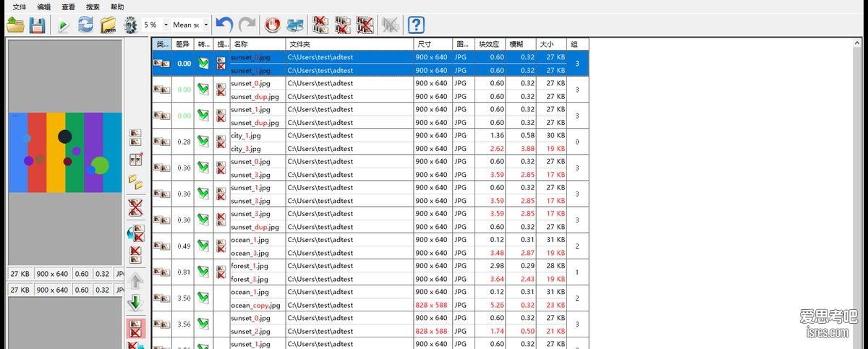
Task: Click green check in sunset_2.jpg row
Action: pyautogui.click(x=203, y=324)
